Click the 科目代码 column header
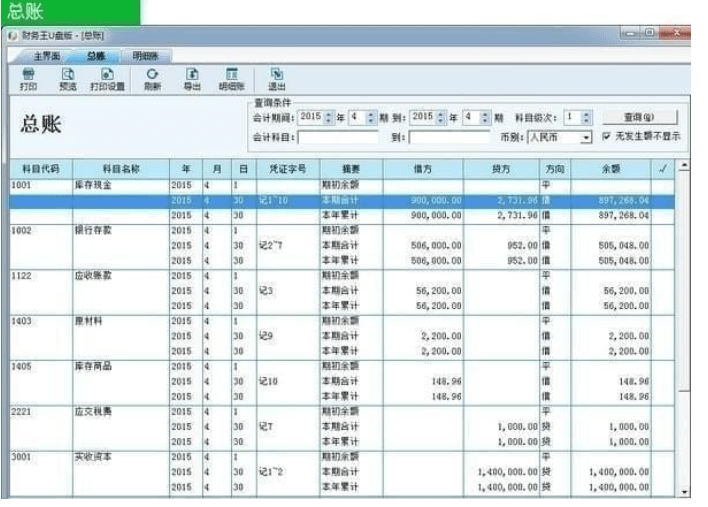The image size is (708, 507). (41, 169)
